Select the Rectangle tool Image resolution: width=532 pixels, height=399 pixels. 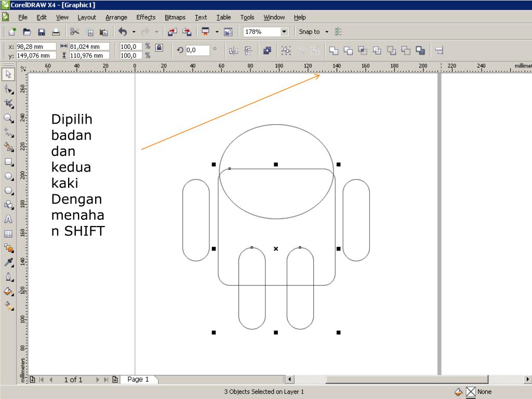[8, 162]
